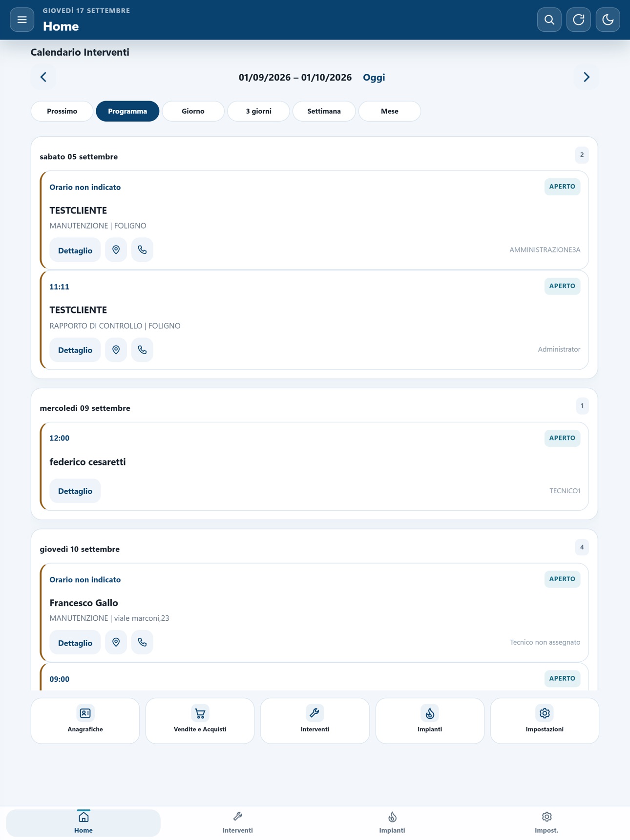The image size is (630, 840).
Task: Select Impost. in the bottom navigation
Action: pos(546,823)
